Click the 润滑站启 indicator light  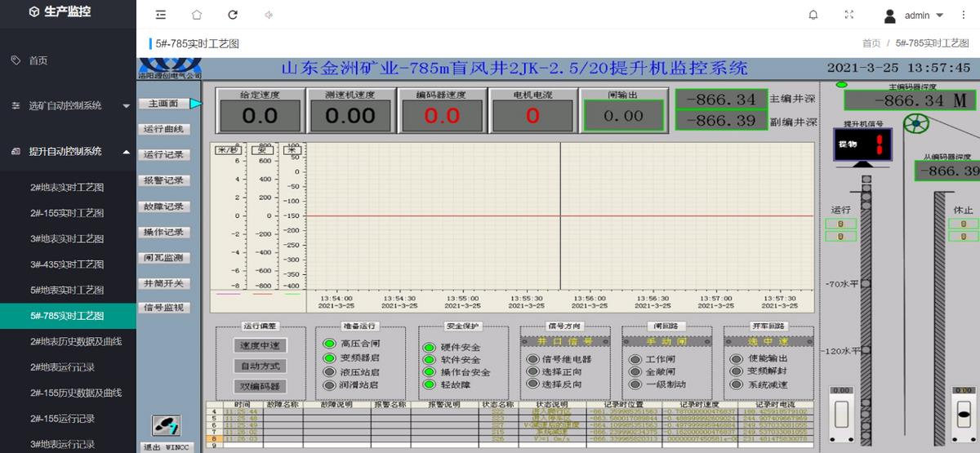pyautogui.click(x=329, y=384)
